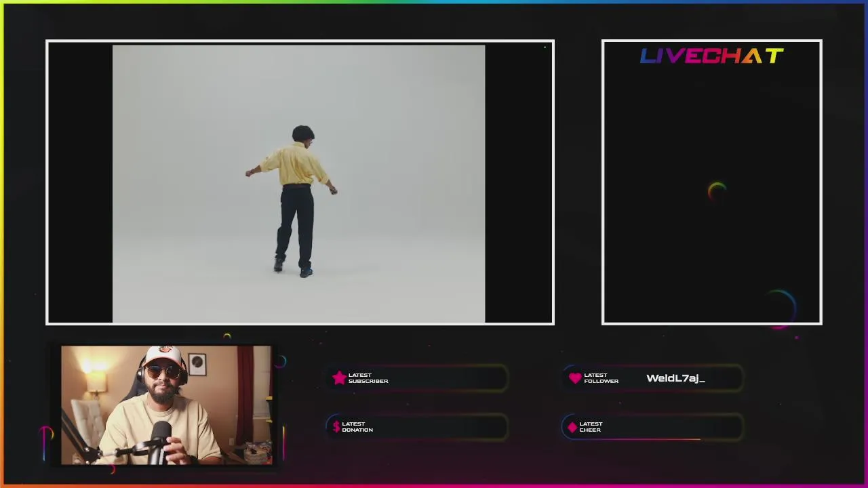Click the Latest Cheer label
The width and height of the screenshot is (868, 488).
[591, 427]
